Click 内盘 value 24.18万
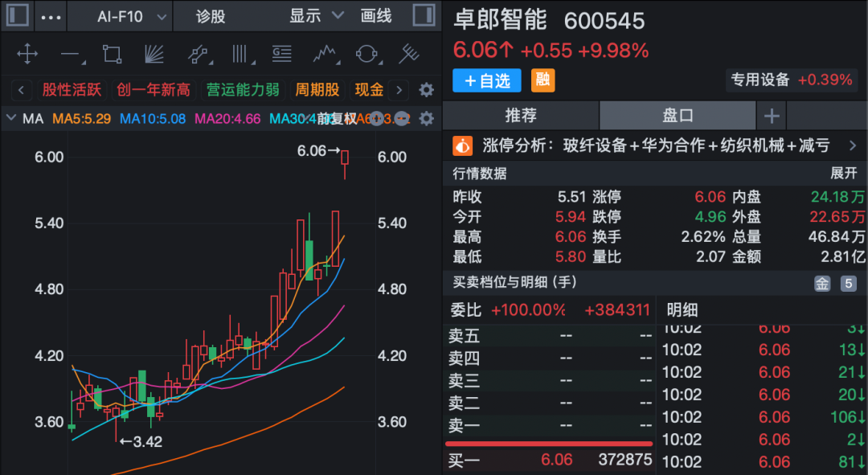 (837, 197)
